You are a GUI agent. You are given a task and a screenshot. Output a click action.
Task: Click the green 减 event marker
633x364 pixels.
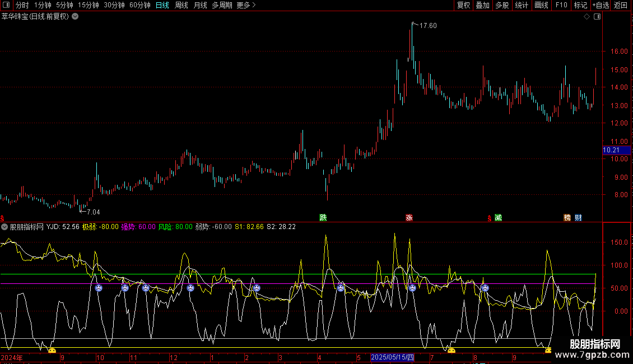point(498,217)
